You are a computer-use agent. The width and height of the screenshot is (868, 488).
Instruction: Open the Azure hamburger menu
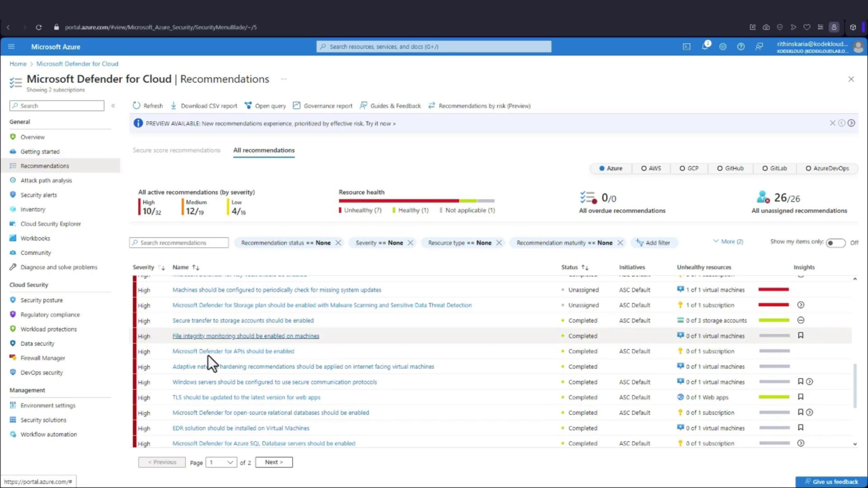point(11,47)
